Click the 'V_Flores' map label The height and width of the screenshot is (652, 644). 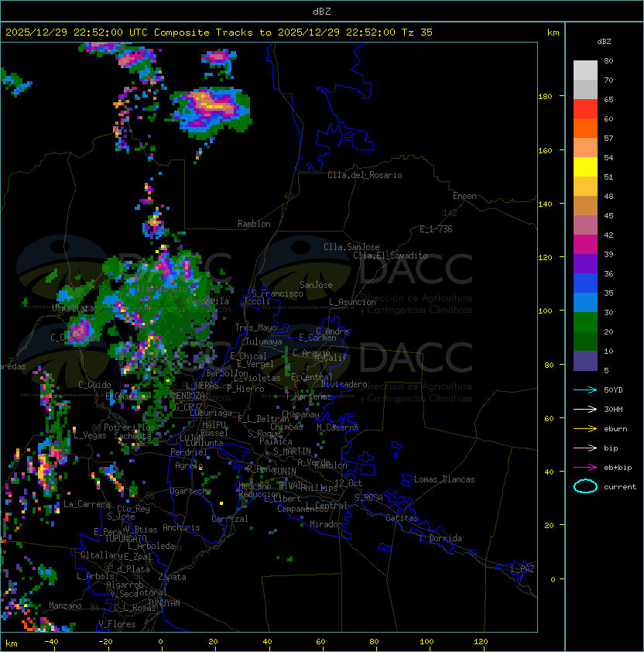117,624
